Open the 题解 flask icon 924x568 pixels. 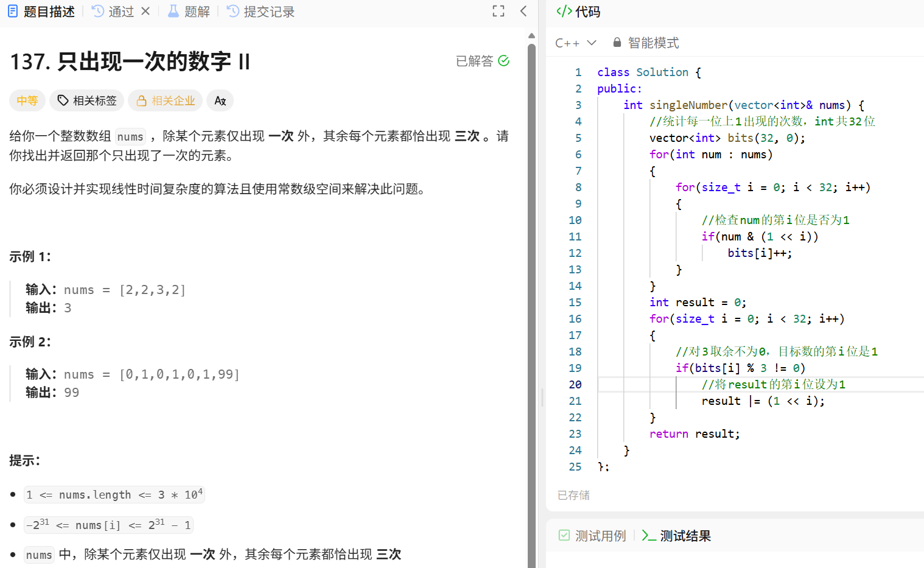tap(173, 10)
